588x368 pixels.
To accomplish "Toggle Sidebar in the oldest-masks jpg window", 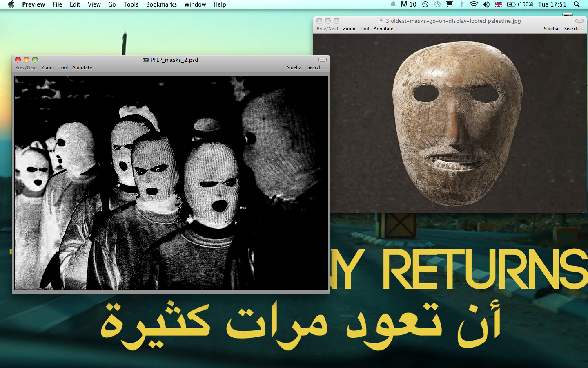I will [x=552, y=29].
